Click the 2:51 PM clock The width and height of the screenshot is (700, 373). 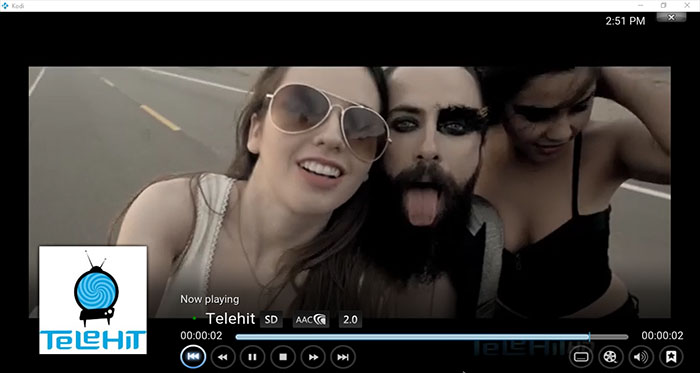point(625,21)
